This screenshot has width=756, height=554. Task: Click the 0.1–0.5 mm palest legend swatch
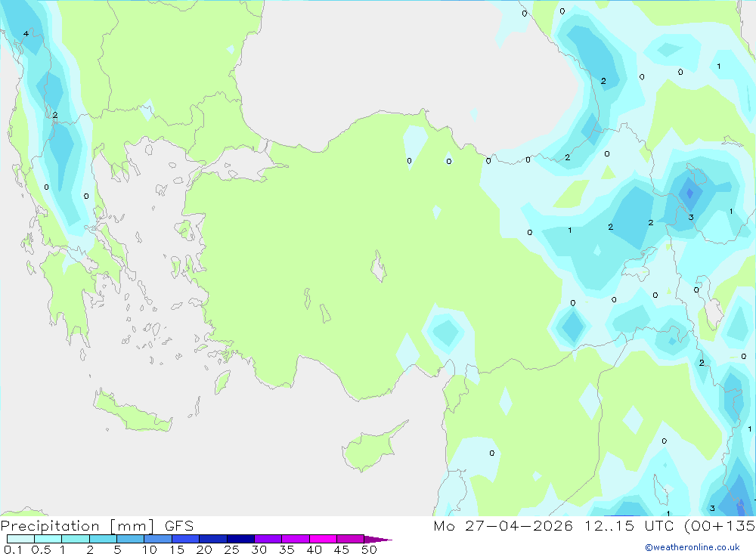[20, 539]
